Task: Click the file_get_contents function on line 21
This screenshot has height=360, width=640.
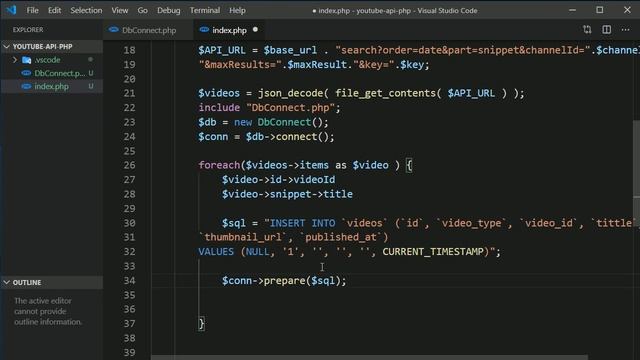Action: point(385,93)
